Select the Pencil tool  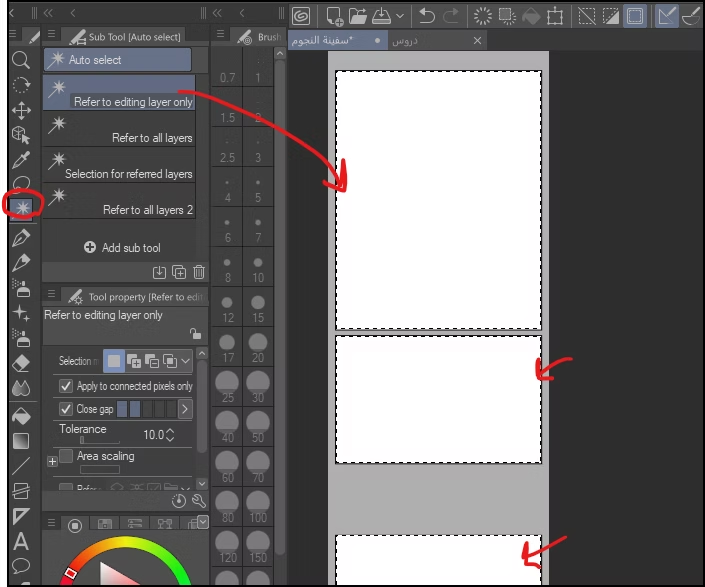(21, 262)
